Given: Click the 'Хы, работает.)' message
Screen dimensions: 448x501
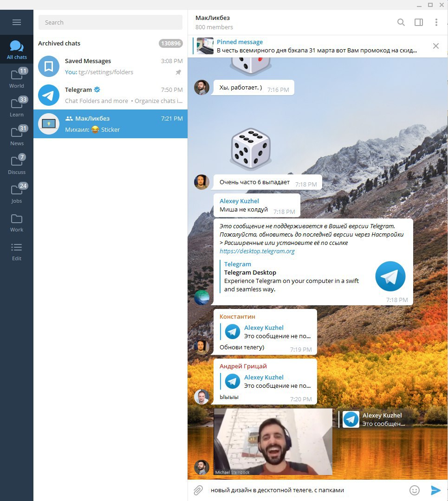Looking at the screenshot, I should coord(253,88).
